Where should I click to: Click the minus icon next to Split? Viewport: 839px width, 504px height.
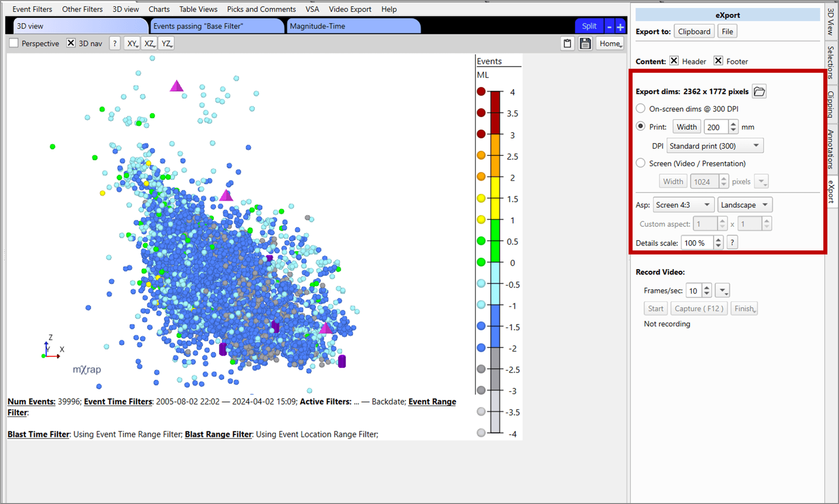coord(609,26)
